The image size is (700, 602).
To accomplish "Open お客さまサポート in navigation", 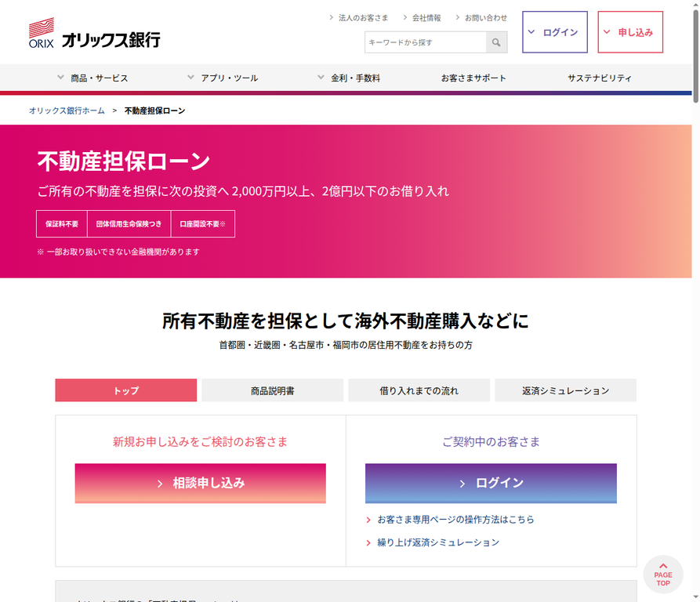I will 473,78.
